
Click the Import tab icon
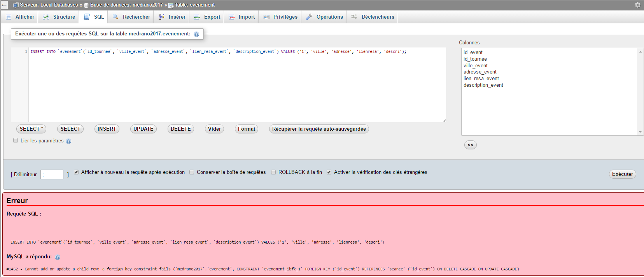pos(231,17)
